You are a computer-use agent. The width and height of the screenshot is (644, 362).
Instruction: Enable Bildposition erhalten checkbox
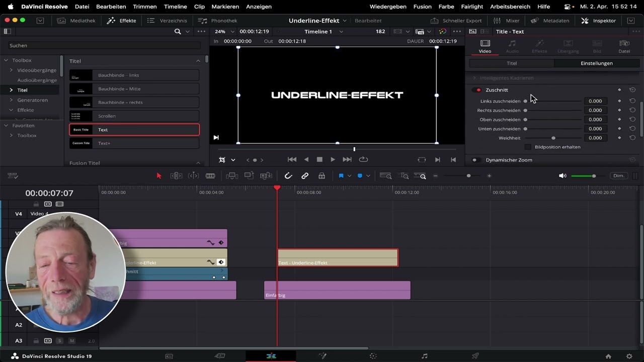(x=528, y=147)
